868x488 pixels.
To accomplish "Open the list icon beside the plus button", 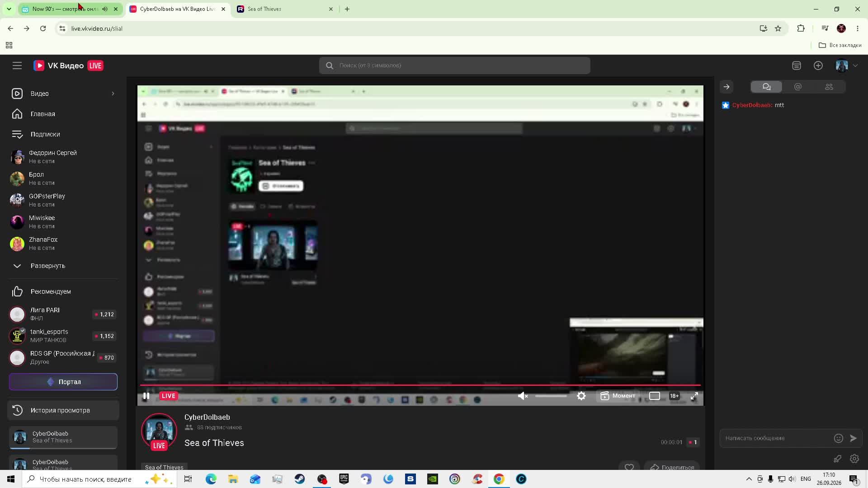I will click(x=797, y=66).
